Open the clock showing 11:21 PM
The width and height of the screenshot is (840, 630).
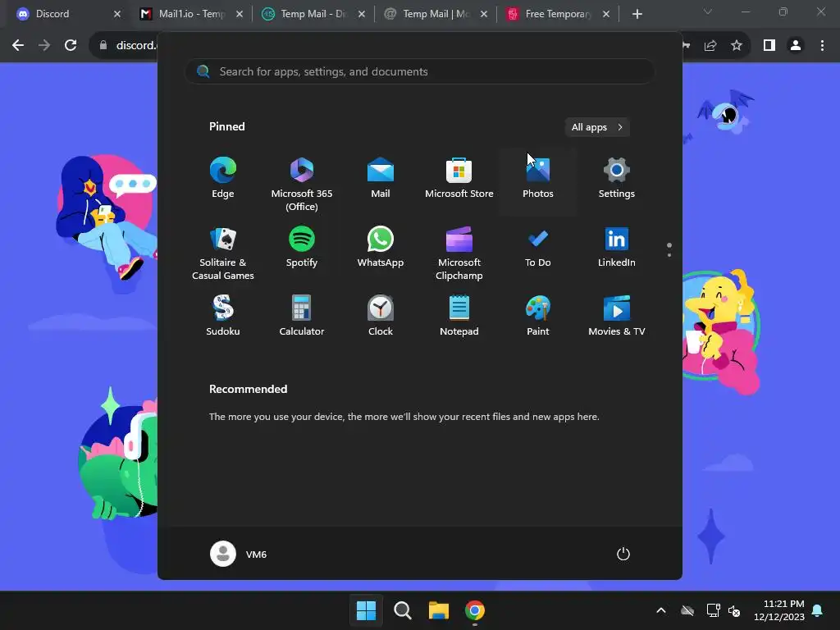click(x=779, y=610)
